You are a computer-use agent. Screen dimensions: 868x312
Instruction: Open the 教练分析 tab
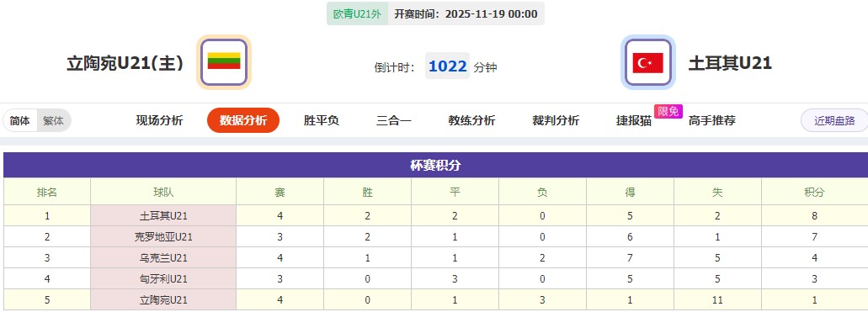[x=471, y=120]
